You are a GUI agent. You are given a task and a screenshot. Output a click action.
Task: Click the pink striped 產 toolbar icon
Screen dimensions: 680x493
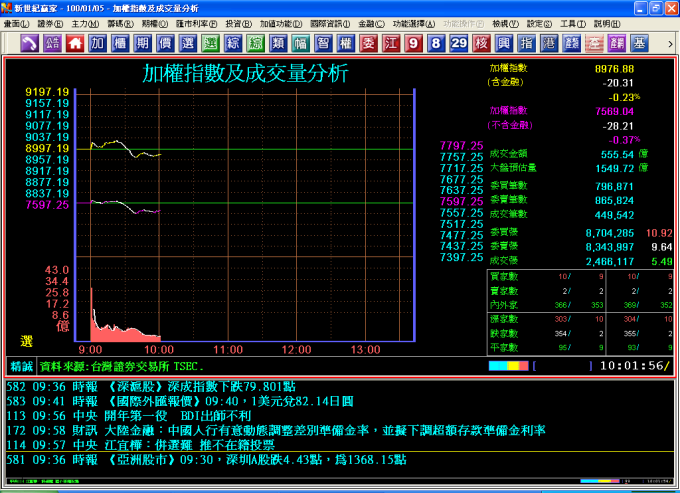pyautogui.click(x=594, y=43)
